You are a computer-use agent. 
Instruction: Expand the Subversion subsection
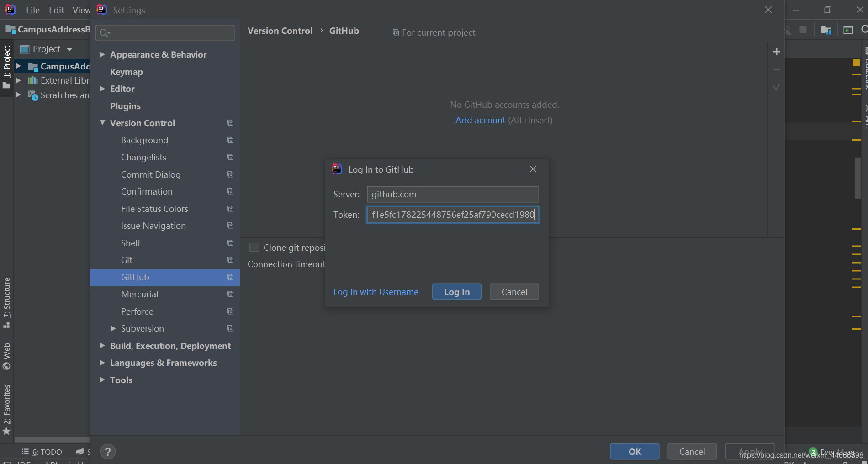point(113,328)
